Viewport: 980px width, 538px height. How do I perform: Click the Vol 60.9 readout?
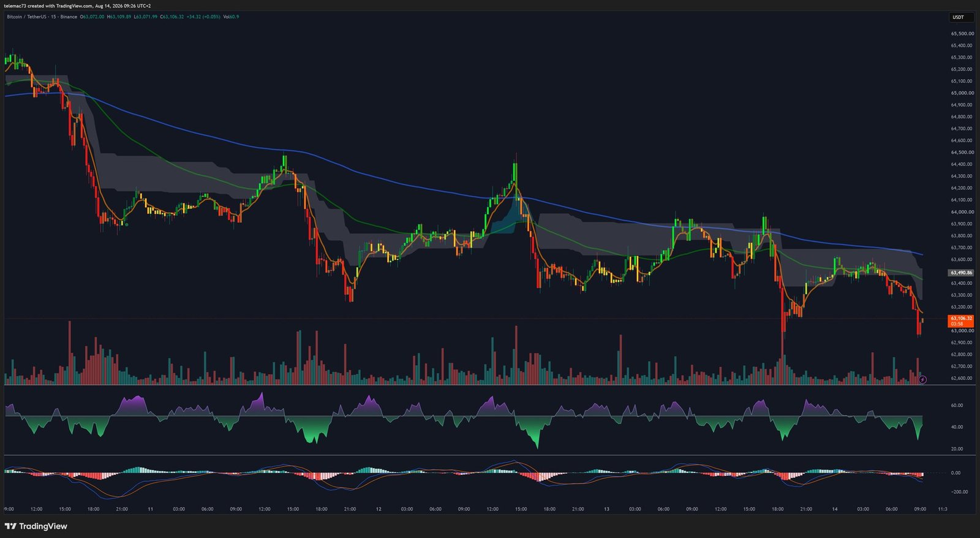[x=231, y=17]
